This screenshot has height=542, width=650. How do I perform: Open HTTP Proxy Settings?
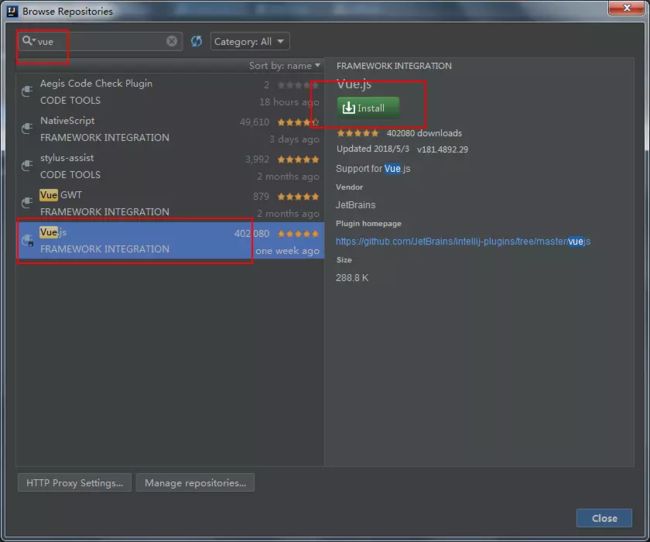pos(75,483)
